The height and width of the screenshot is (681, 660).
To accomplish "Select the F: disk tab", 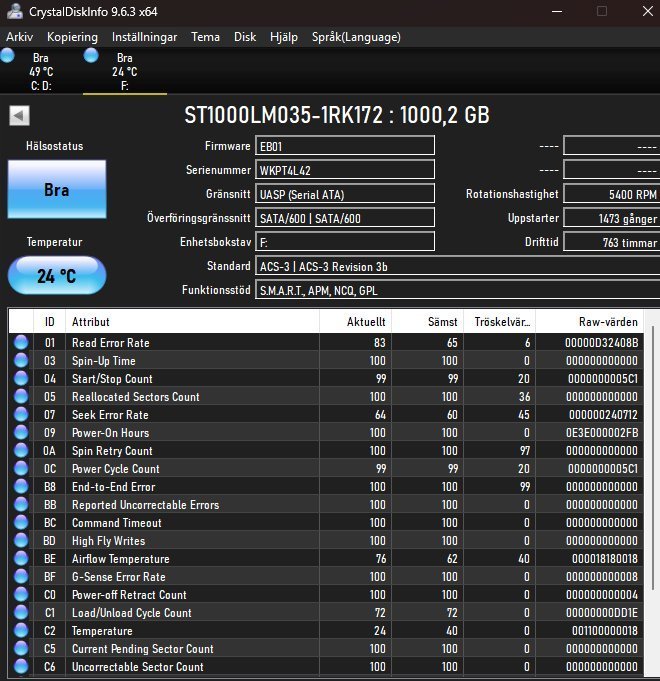I will pos(124,72).
